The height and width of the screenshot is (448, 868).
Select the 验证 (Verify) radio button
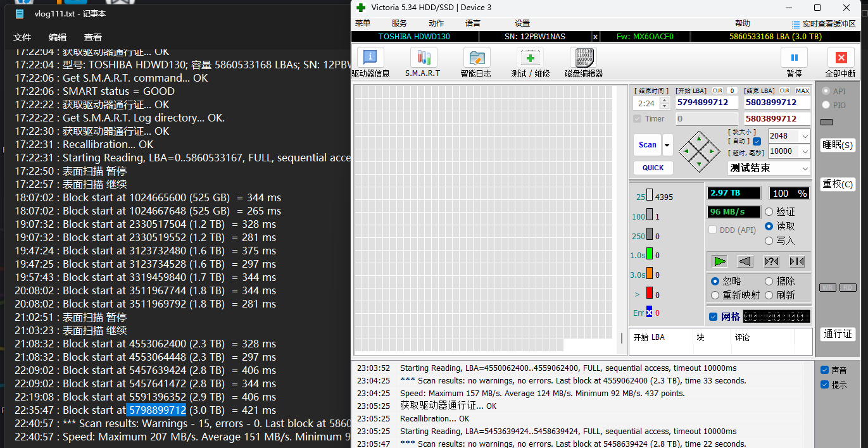point(769,212)
